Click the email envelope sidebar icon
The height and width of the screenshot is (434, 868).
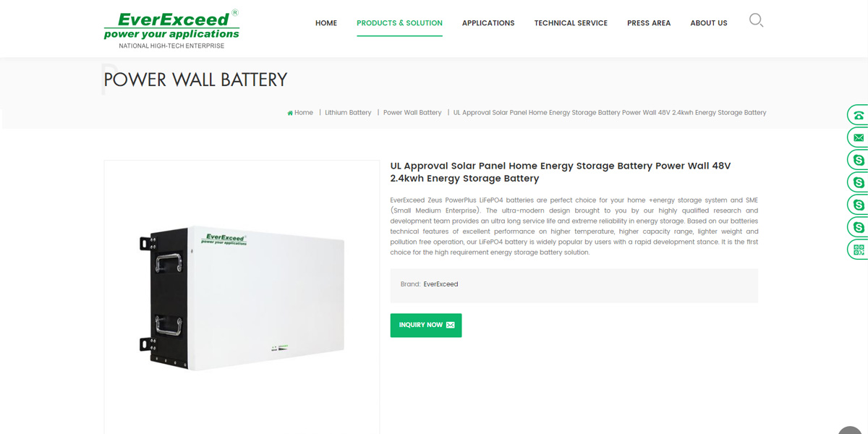pyautogui.click(x=858, y=137)
